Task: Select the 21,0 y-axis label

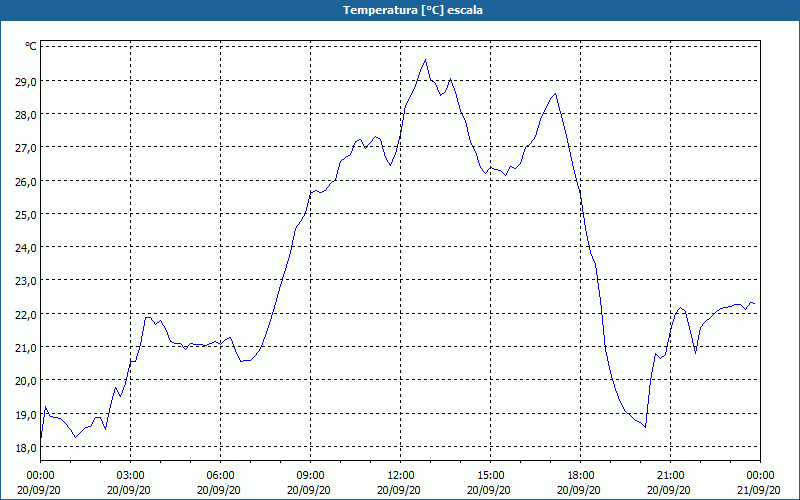Action: (27, 348)
